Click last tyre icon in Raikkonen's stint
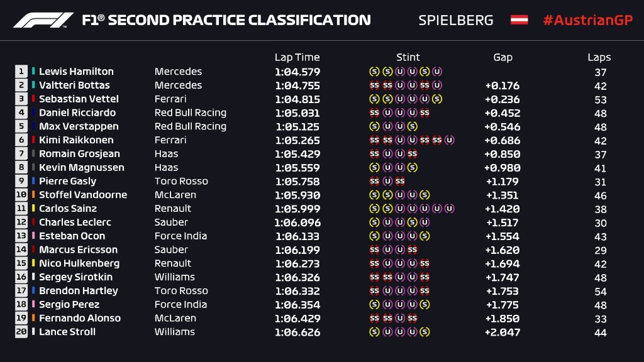The image size is (644, 362). click(449, 140)
